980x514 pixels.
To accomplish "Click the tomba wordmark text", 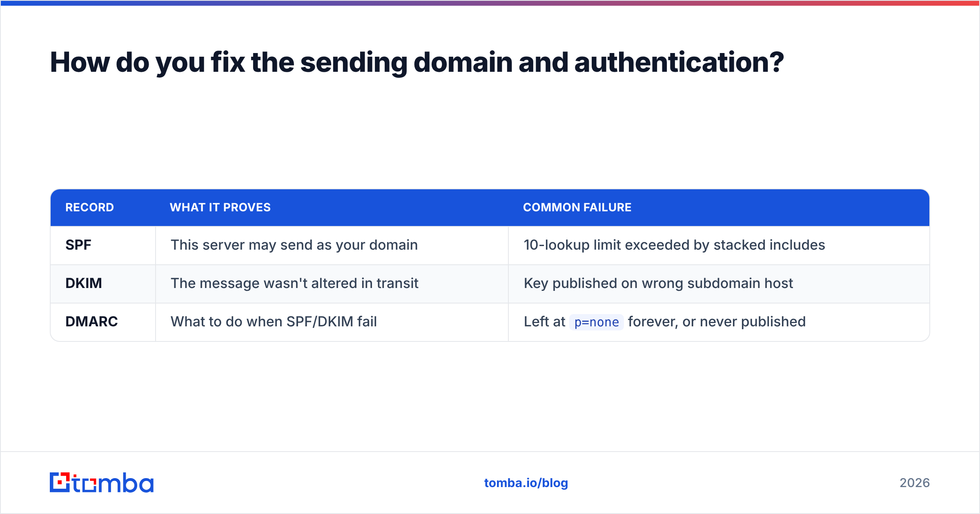I will [113, 483].
